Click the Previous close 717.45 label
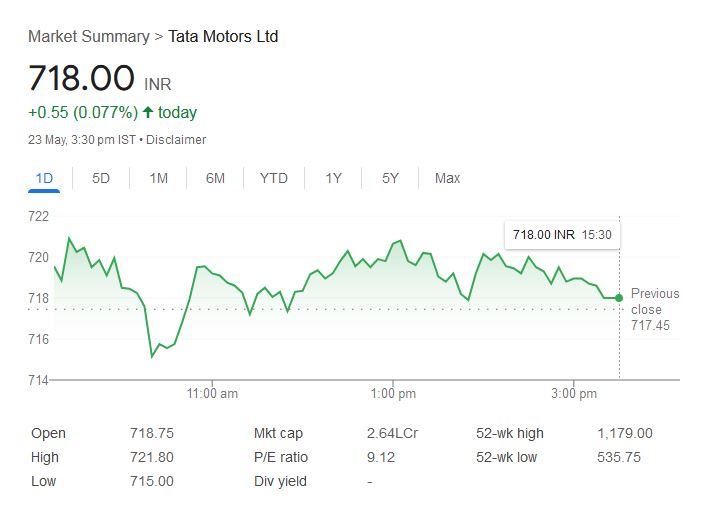The image size is (726, 509). click(654, 309)
